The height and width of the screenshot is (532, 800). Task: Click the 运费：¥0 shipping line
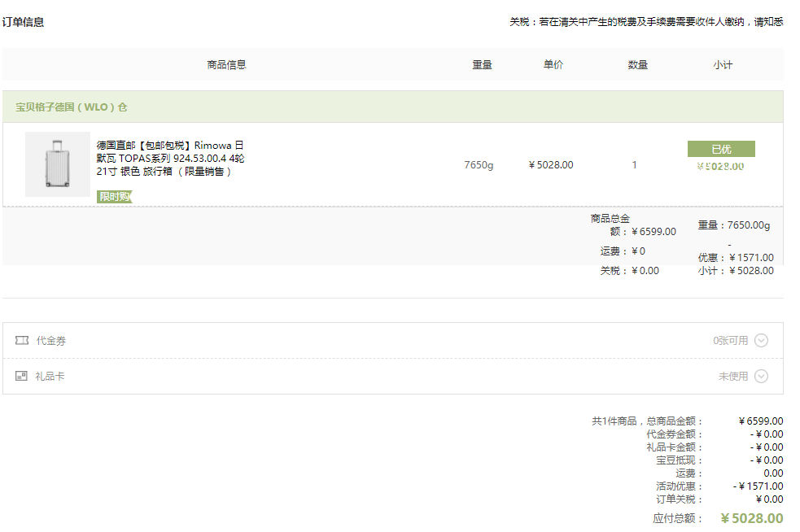[623, 251]
